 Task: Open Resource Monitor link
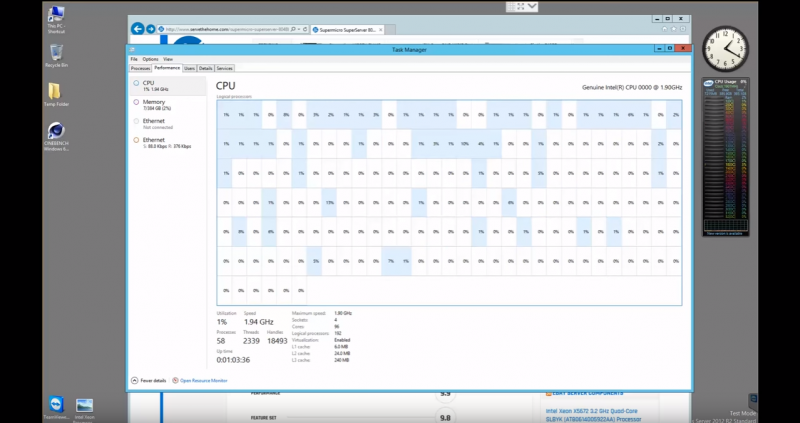(x=204, y=381)
